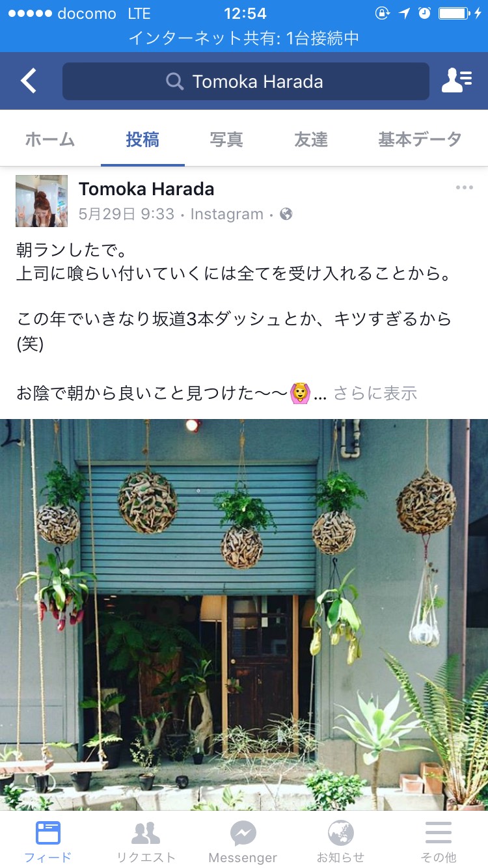
Task: Open the その他 hamburger menu
Action: (x=439, y=833)
